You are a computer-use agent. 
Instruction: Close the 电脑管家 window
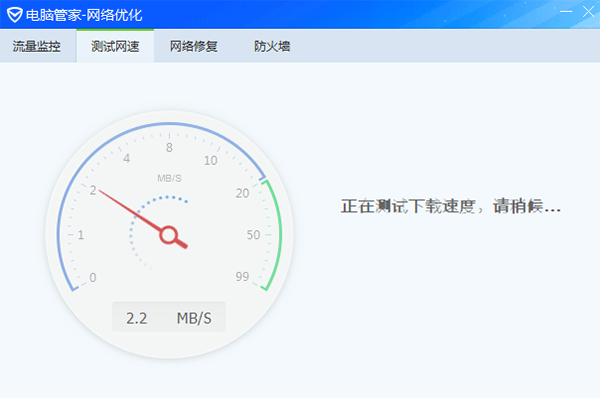coord(589,11)
